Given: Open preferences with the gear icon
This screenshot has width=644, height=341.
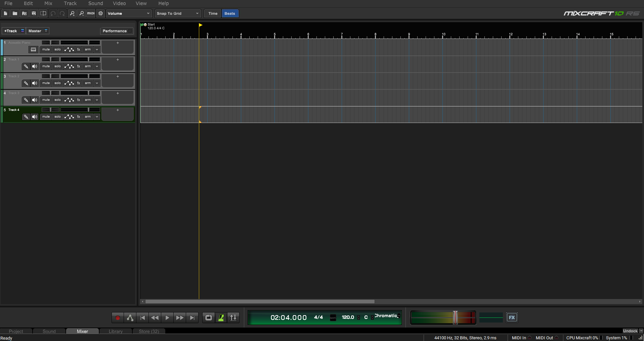Looking at the screenshot, I should pyautogui.click(x=100, y=13).
